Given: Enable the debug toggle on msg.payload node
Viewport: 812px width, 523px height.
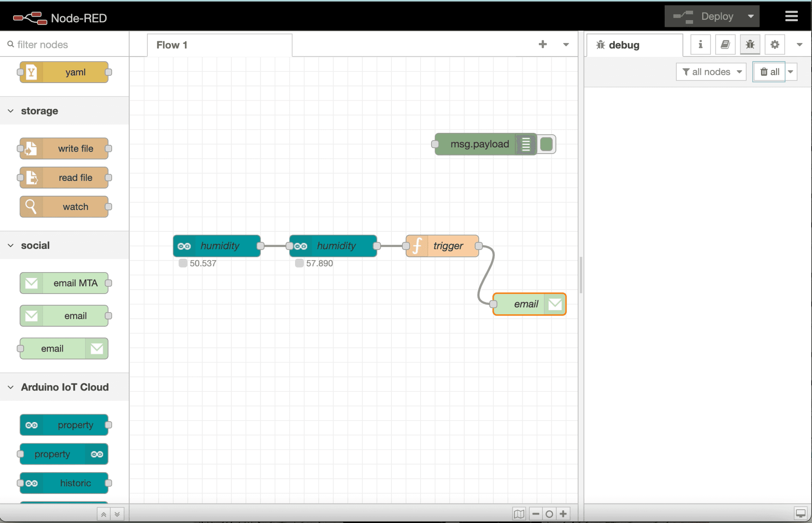Looking at the screenshot, I should 546,144.
